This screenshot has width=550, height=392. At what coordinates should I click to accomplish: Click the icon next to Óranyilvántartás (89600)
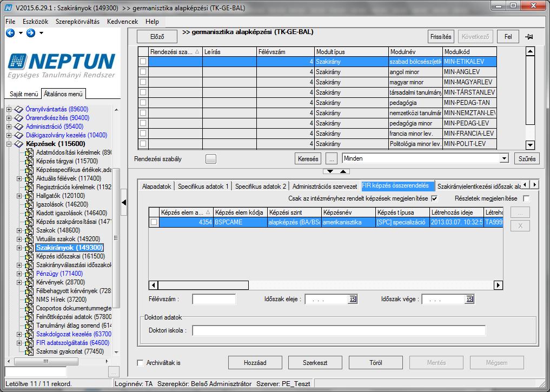click(x=19, y=109)
